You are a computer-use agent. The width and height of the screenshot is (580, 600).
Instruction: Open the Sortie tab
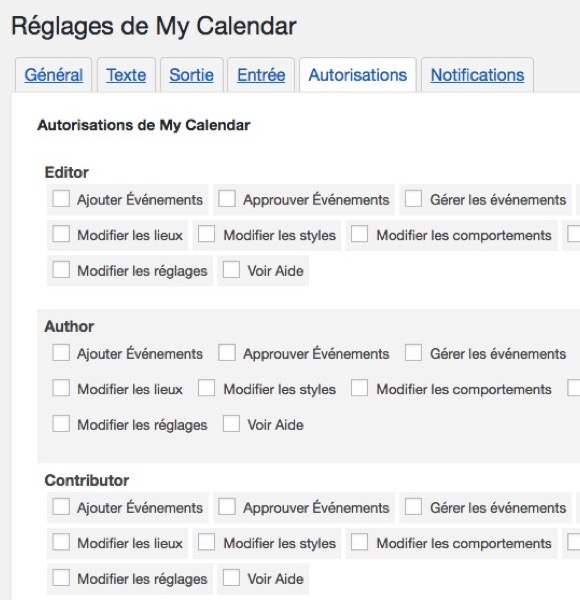point(191,75)
